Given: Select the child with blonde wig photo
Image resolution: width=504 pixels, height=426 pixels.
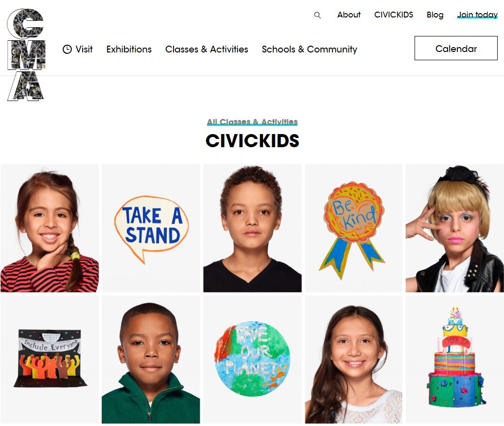Looking at the screenshot, I should [x=454, y=228].
